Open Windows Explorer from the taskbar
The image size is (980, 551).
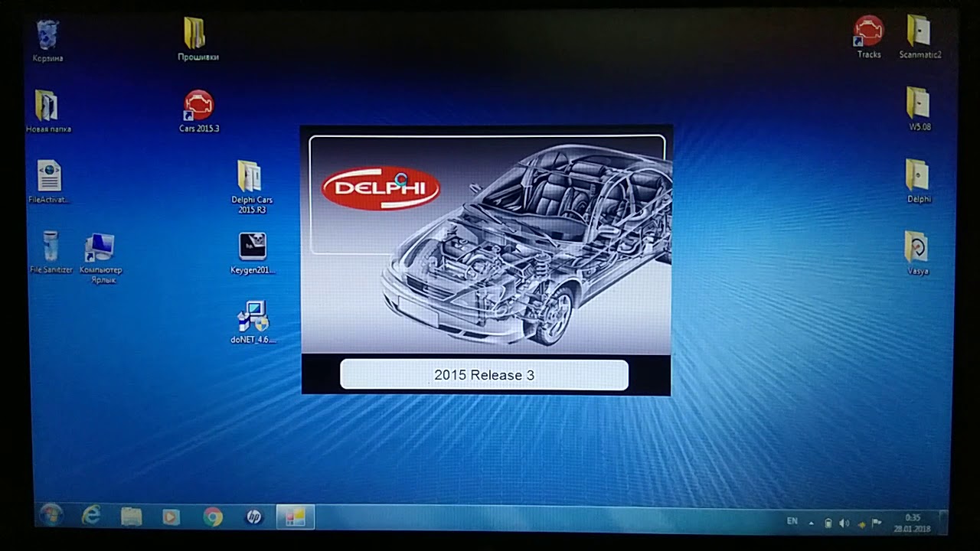pyautogui.click(x=132, y=517)
